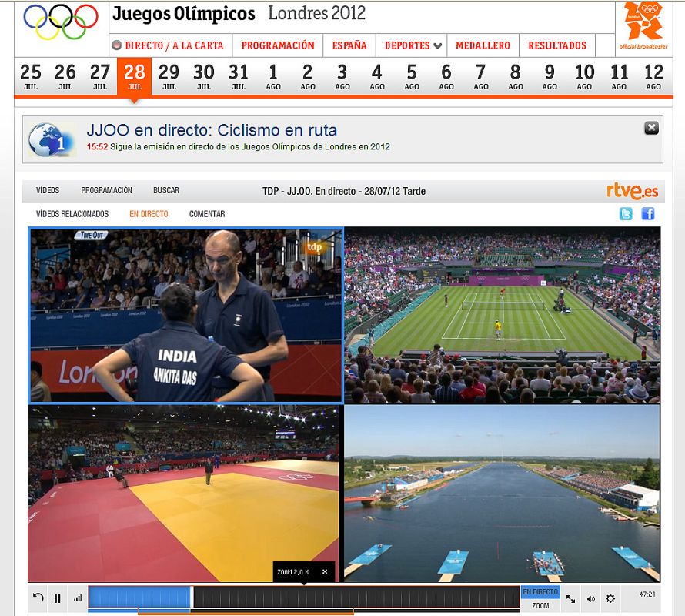Dismiss the ZOOM 2,0 X tooltip

[x=325, y=571]
